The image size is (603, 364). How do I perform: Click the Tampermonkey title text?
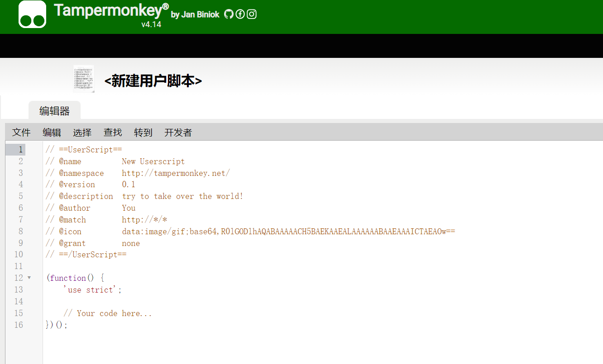111,10
